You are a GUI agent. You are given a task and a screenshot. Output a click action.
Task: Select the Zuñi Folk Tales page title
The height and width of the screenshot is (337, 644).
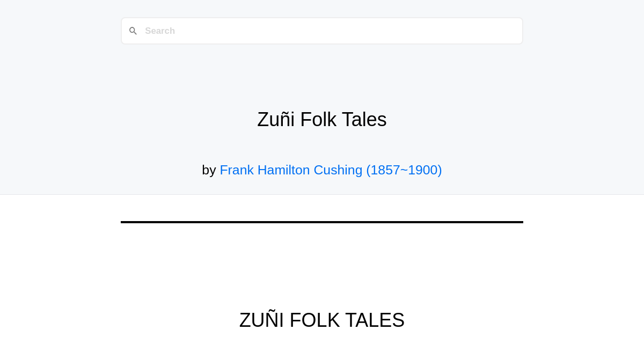point(321,119)
